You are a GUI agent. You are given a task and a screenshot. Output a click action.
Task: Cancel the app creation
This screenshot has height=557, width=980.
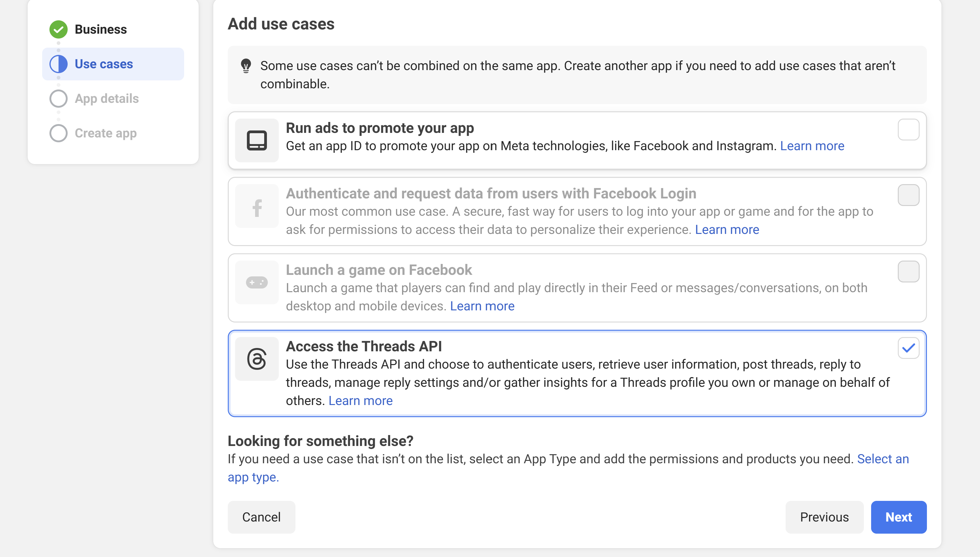pos(261,517)
